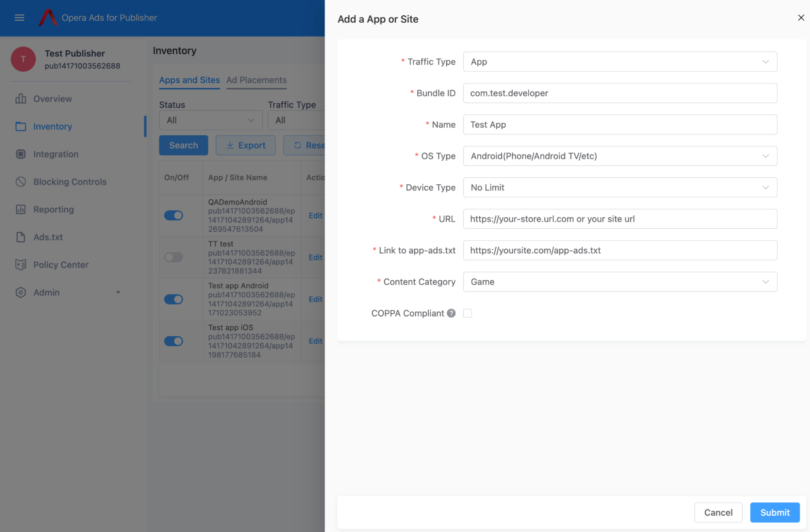Enable the TT test app toggle
Screen dimensions: 810x532
(x=173, y=257)
